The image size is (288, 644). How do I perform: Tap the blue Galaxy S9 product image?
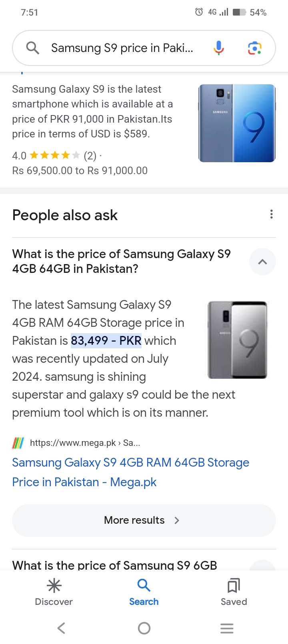click(237, 123)
